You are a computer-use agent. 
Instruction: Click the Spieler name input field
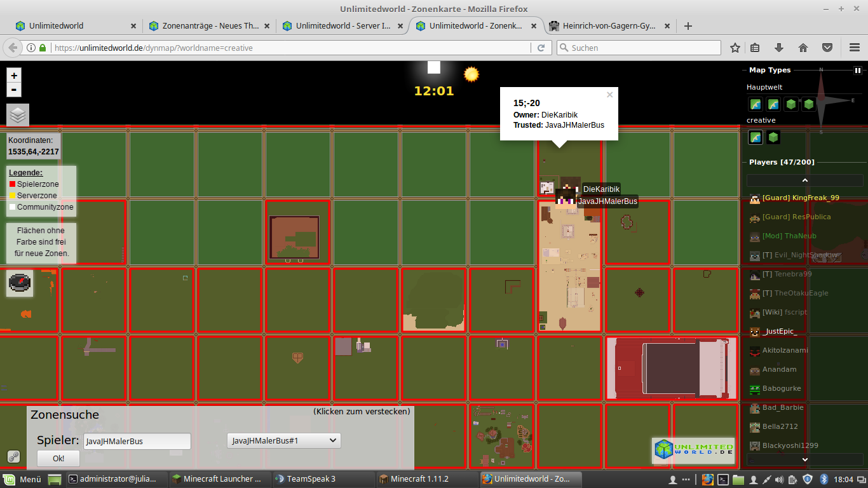[x=137, y=441]
